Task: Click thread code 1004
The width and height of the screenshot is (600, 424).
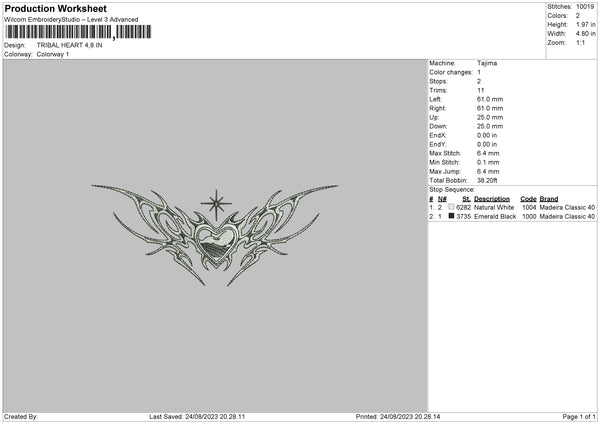Action: pyautogui.click(x=529, y=207)
